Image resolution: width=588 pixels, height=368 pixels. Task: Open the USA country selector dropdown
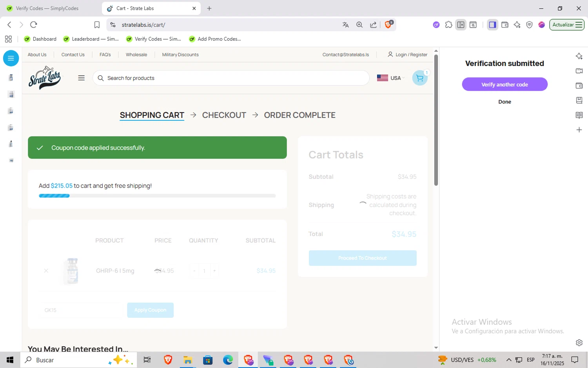point(390,78)
